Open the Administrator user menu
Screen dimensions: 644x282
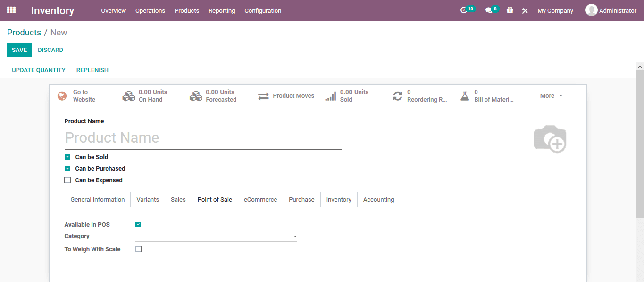[611, 10]
